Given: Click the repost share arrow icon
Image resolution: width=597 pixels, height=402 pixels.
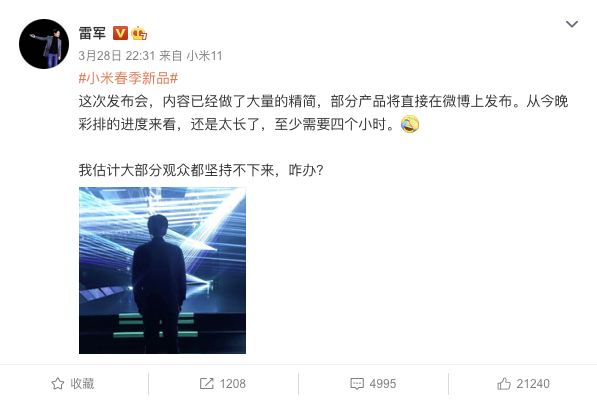Looking at the screenshot, I should 207,384.
